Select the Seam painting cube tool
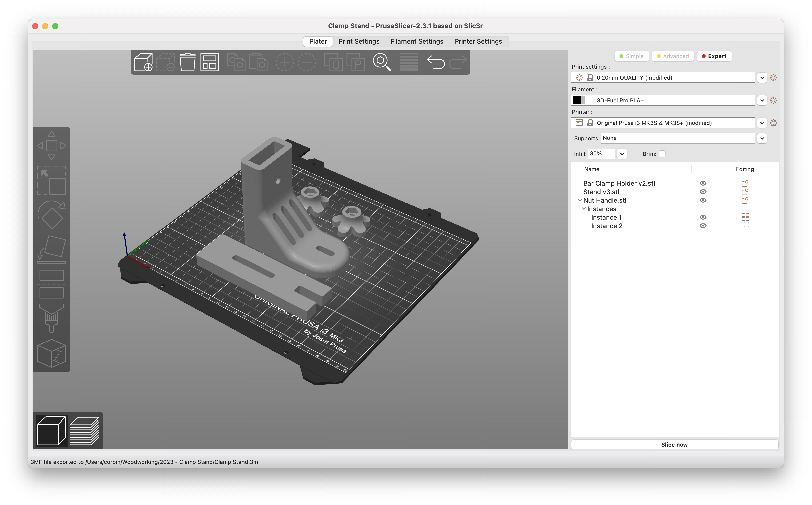Viewport: 812px width, 505px height. pyautogui.click(x=51, y=353)
